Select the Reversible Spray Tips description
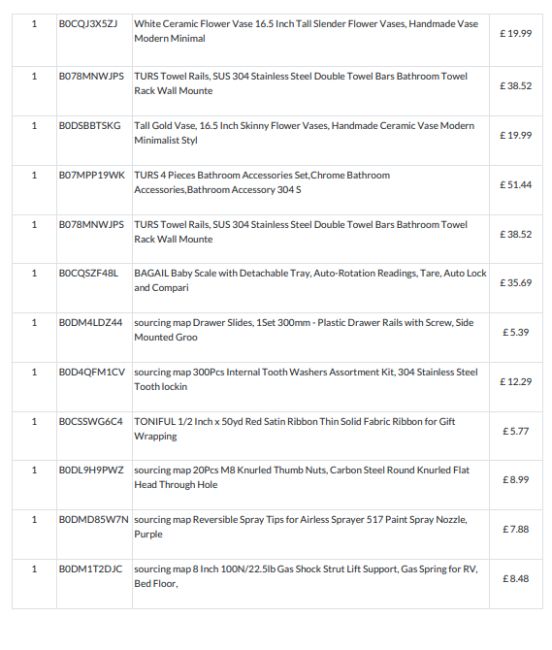Viewport: 552px width, 650px height. coord(300,526)
